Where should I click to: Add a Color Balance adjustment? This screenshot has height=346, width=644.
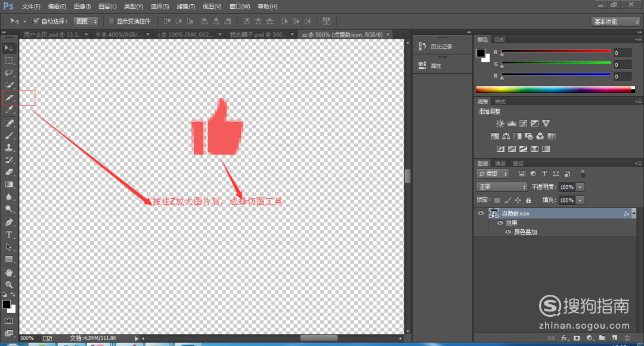(x=506, y=136)
